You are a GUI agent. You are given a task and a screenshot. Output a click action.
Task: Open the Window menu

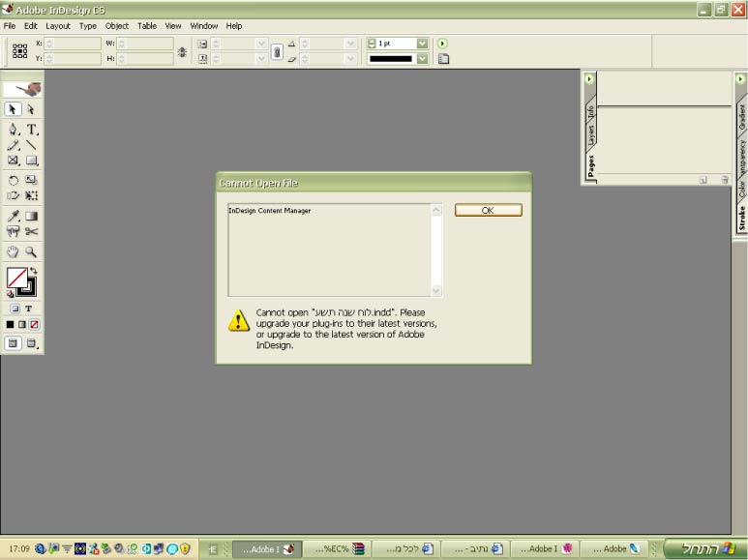pos(204,26)
